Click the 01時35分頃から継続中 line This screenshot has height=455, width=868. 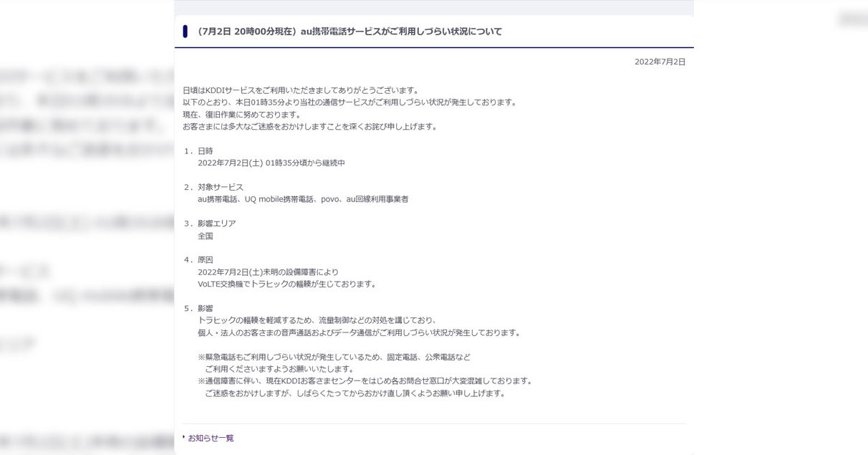pos(271,163)
